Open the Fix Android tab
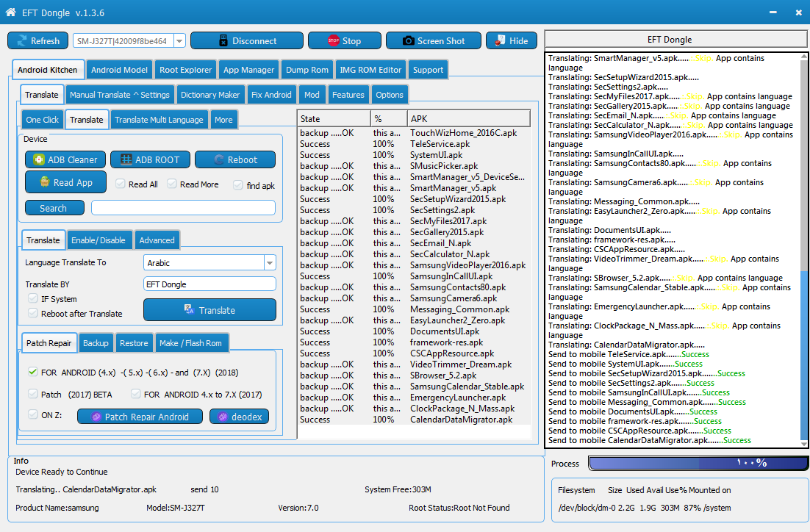Viewport: 810px width, 532px height. [x=271, y=95]
